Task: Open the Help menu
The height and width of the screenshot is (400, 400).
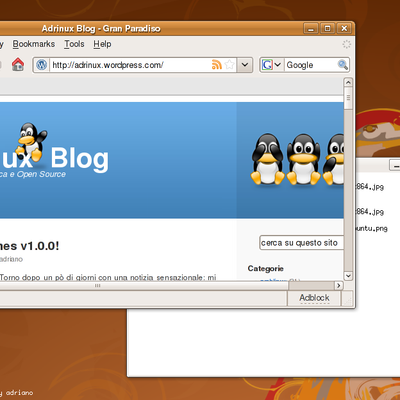Action: [x=102, y=44]
